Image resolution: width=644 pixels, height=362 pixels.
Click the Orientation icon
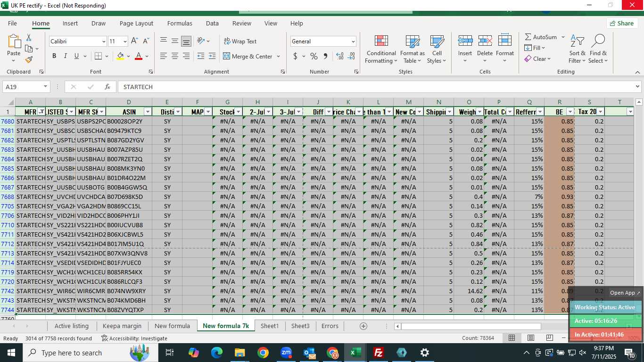201,41
